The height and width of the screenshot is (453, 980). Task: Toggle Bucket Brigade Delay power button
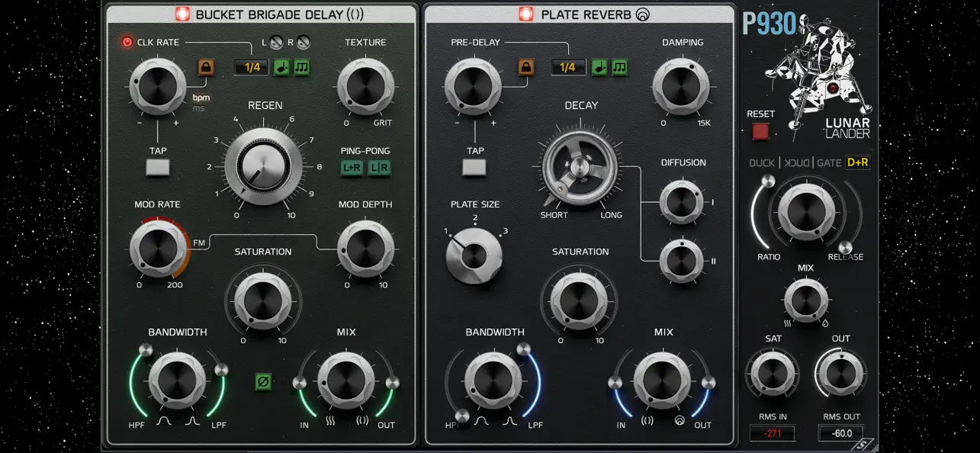[183, 14]
